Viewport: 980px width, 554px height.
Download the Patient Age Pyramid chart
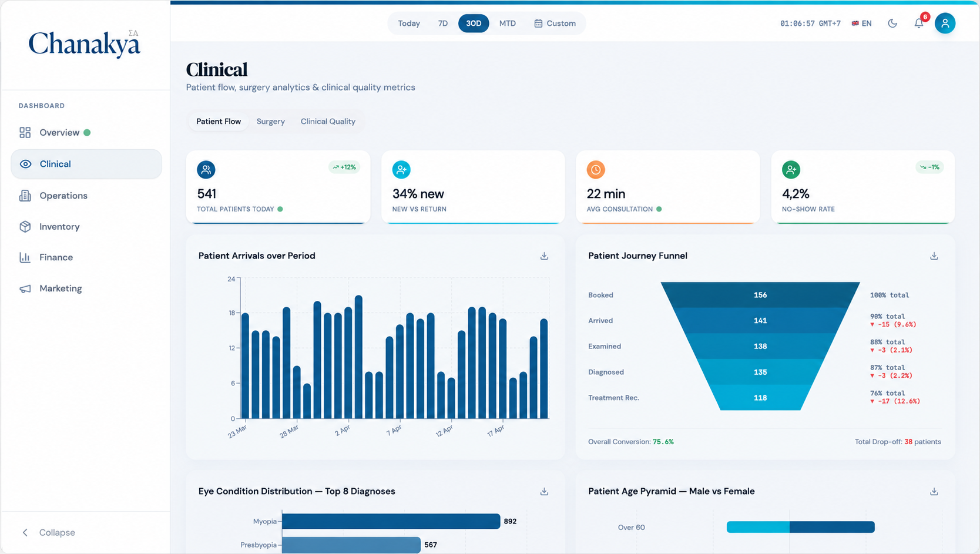(x=934, y=492)
